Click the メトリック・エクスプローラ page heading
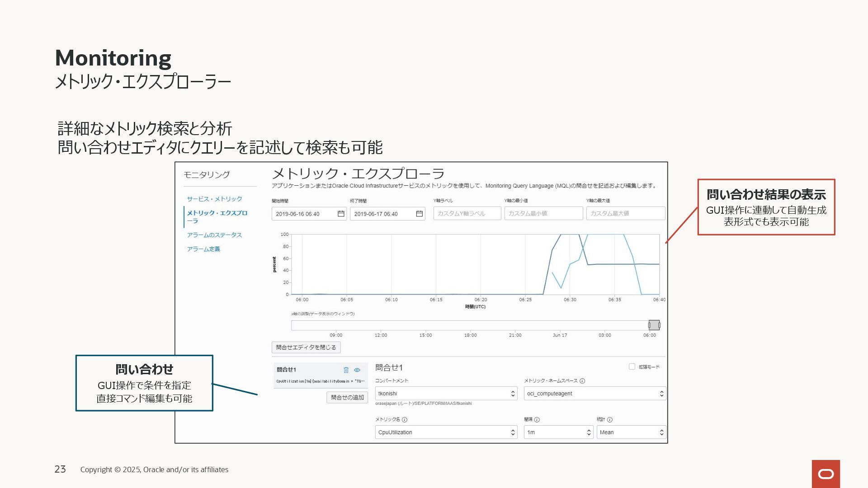The height and width of the screenshot is (488, 868). point(358,174)
